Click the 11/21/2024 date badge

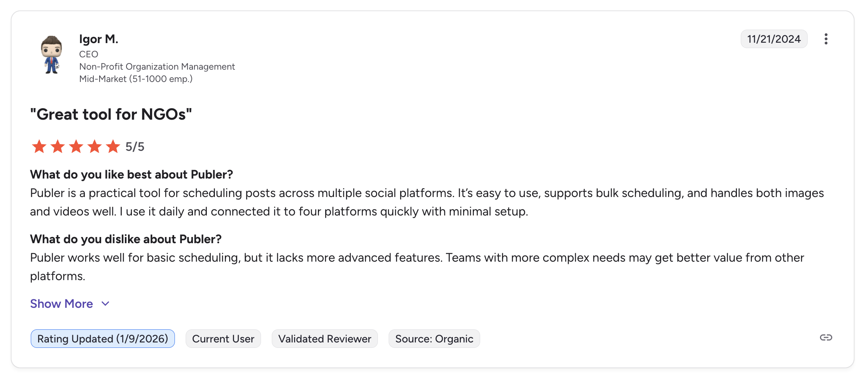point(774,38)
